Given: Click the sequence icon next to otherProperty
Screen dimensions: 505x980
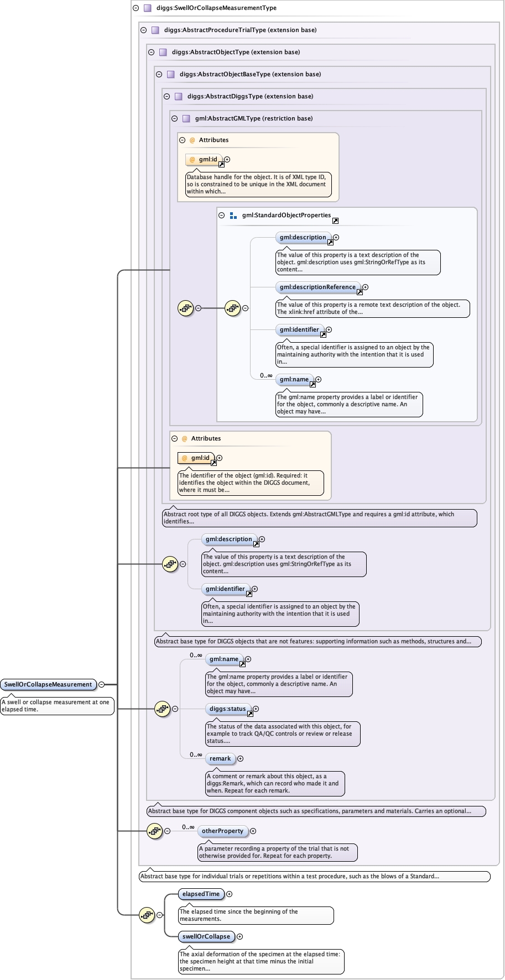Looking at the screenshot, I should 154,831.
